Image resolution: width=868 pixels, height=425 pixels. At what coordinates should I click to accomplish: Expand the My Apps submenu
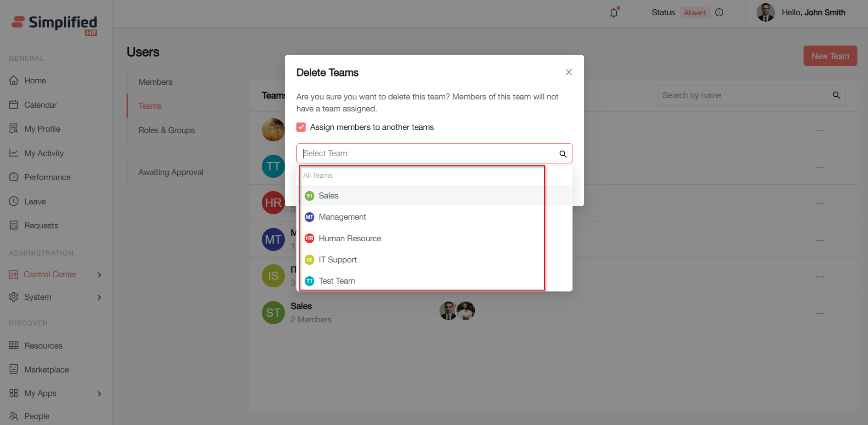pyautogui.click(x=99, y=394)
